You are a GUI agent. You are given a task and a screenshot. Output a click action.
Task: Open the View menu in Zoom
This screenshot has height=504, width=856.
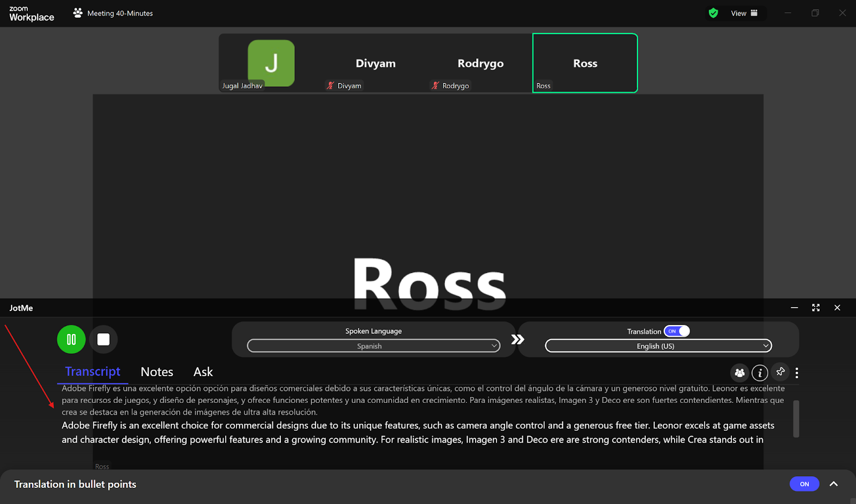pos(744,13)
